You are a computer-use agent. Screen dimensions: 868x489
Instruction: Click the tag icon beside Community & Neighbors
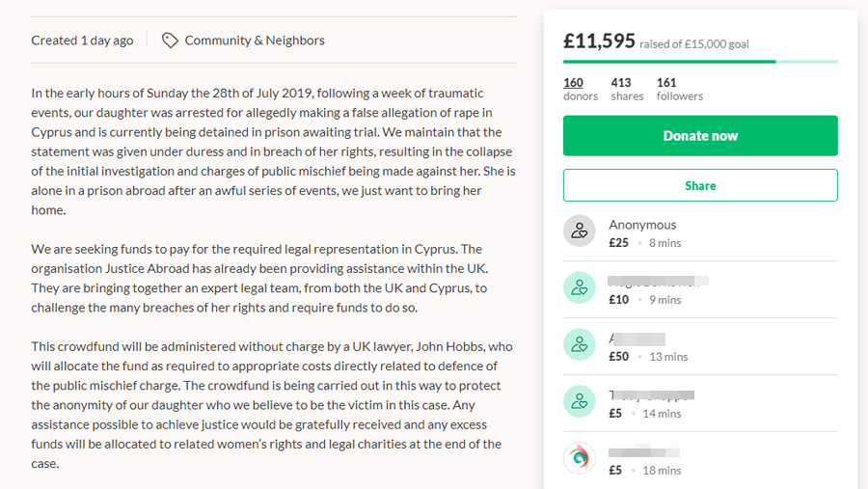click(x=170, y=41)
